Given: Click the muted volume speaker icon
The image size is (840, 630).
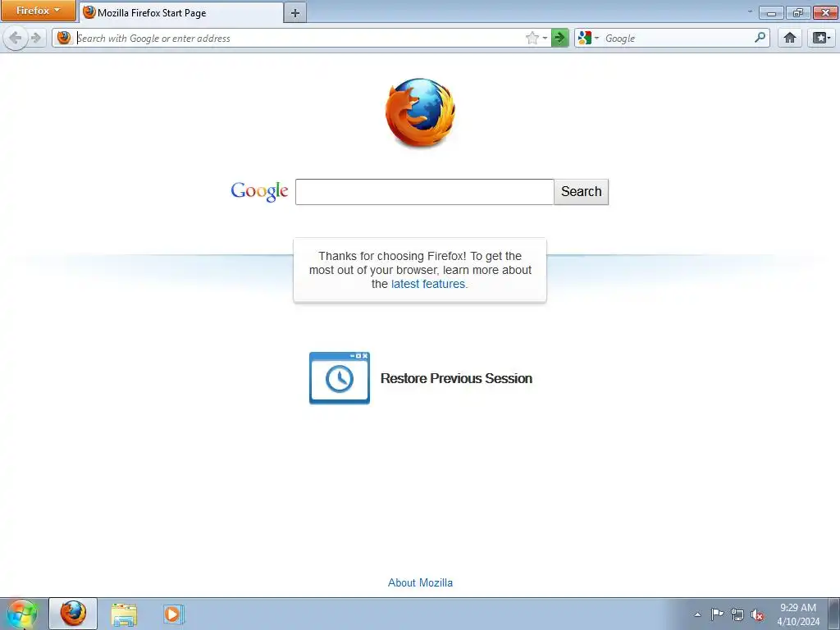Looking at the screenshot, I should (x=757, y=614).
